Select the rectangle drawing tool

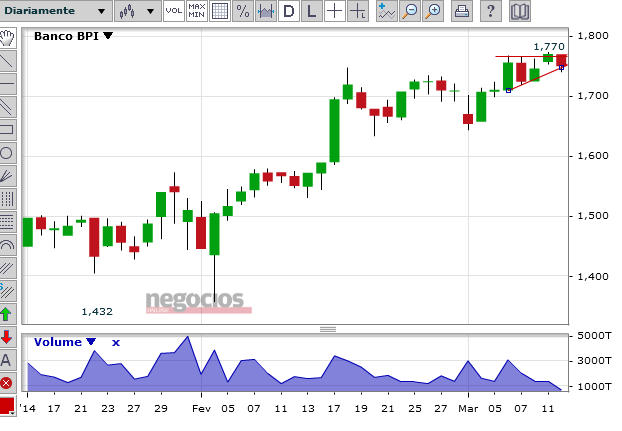tap(7, 130)
